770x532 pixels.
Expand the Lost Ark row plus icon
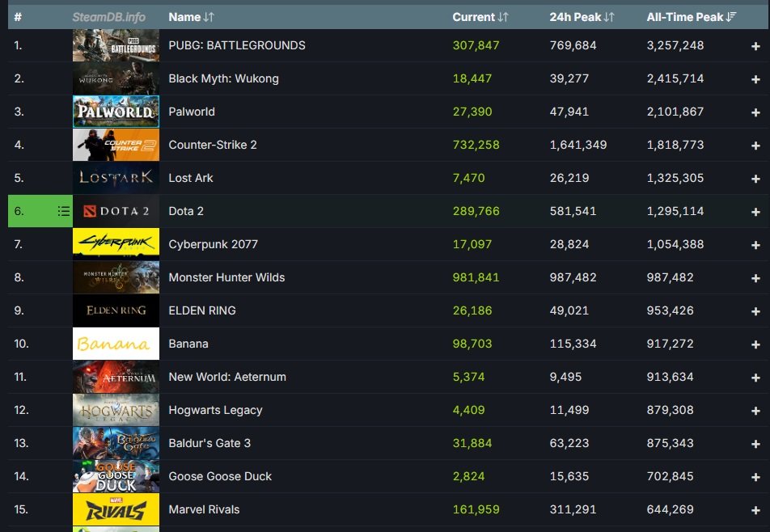click(x=755, y=179)
